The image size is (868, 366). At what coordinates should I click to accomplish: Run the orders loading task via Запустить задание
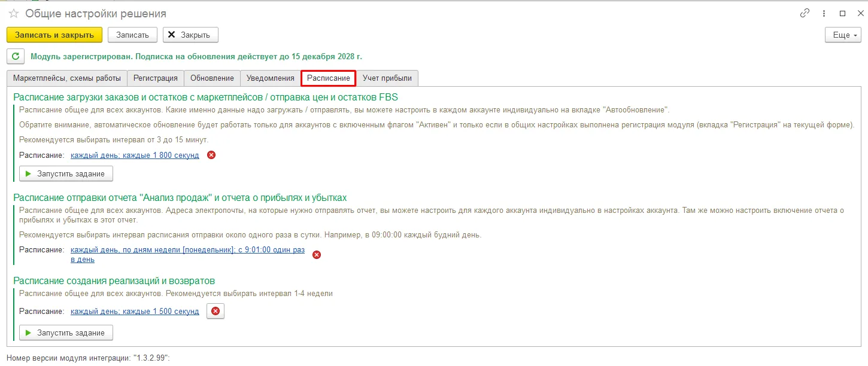pos(66,174)
